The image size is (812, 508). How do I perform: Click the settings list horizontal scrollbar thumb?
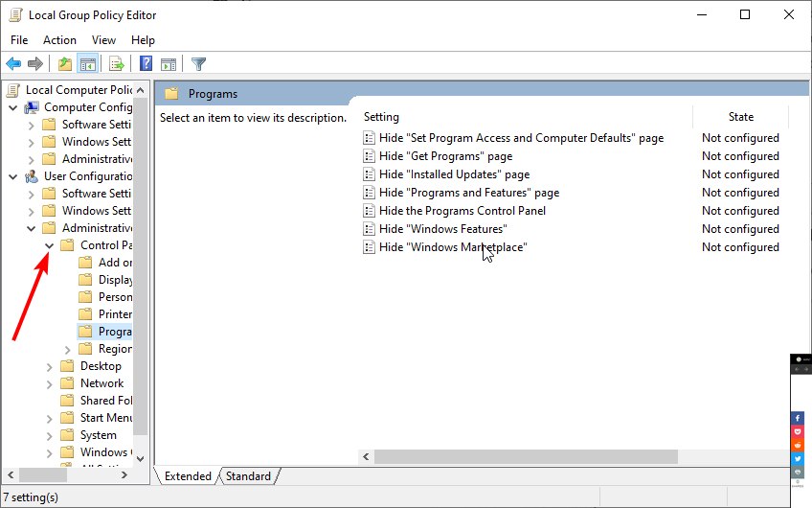(x=526, y=456)
